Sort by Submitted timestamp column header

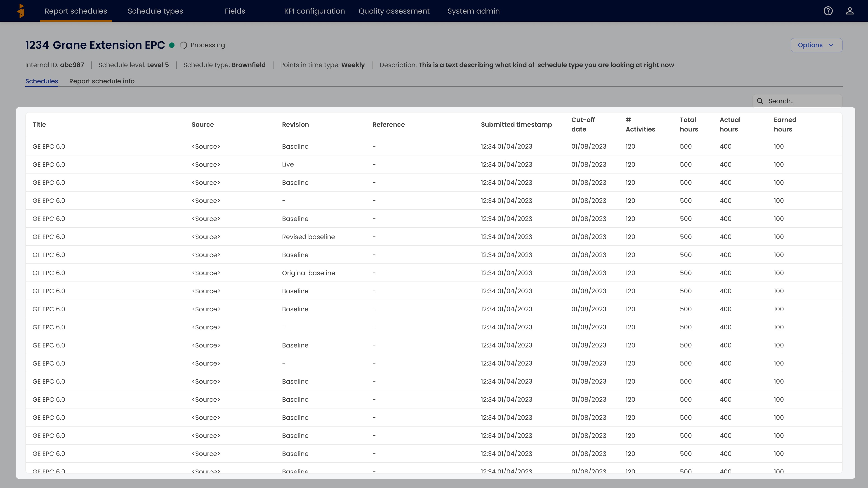coord(516,125)
